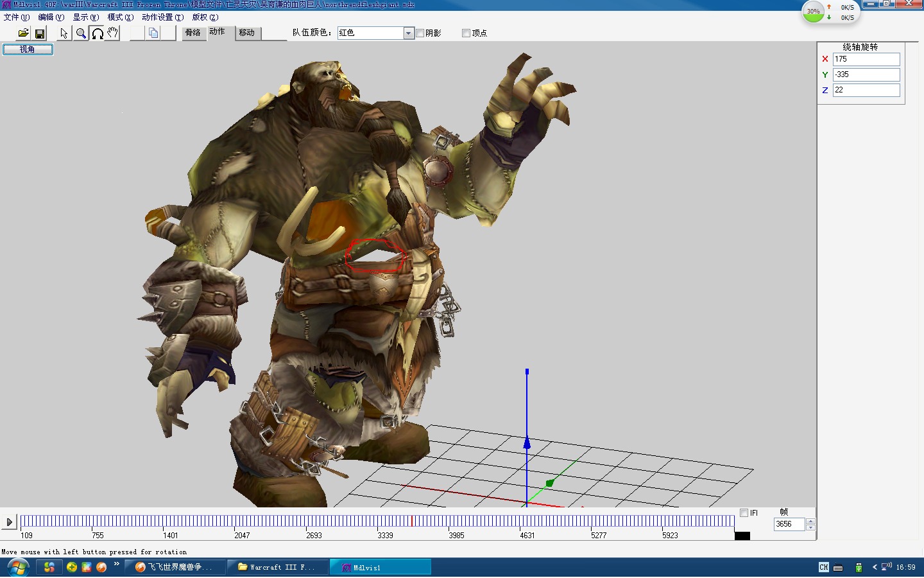Click the network and volume tray icon

[886, 566]
